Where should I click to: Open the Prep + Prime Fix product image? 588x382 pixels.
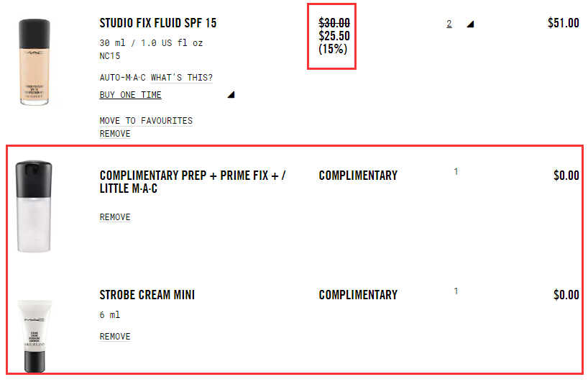(34, 207)
